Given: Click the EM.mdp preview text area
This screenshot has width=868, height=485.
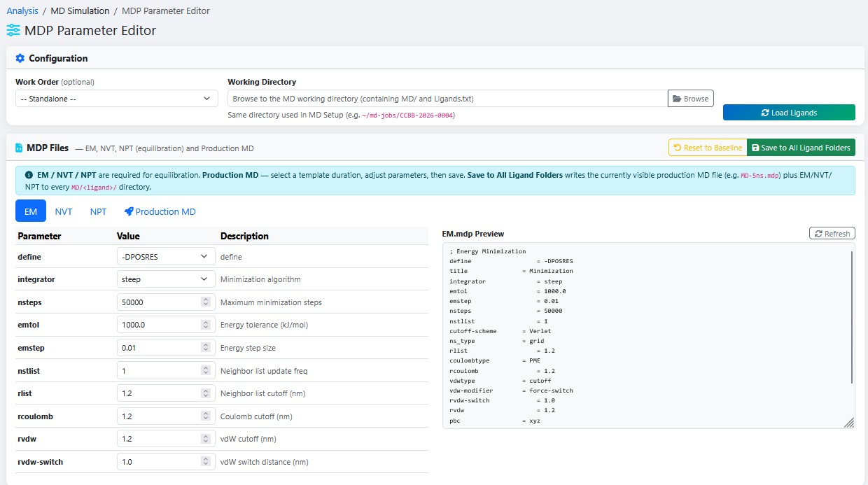Looking at the screenshot, I should pos(648,335).
